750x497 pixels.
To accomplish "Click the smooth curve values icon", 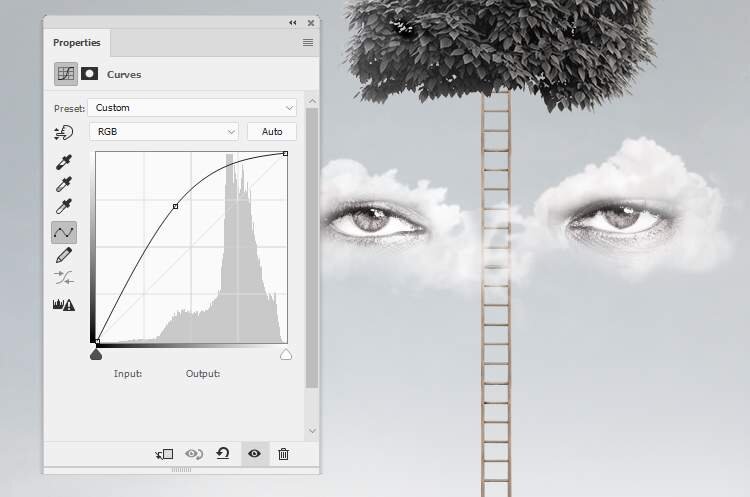I will 64,277.
